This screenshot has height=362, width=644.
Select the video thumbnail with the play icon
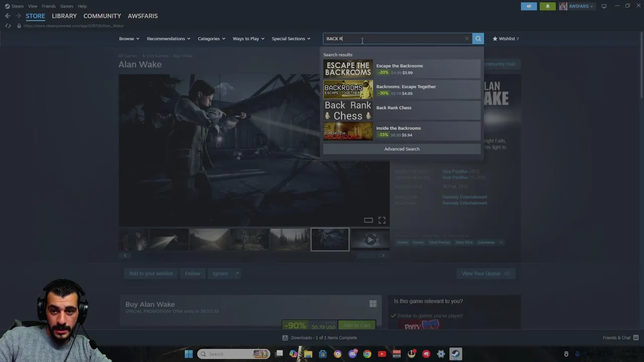370,239
